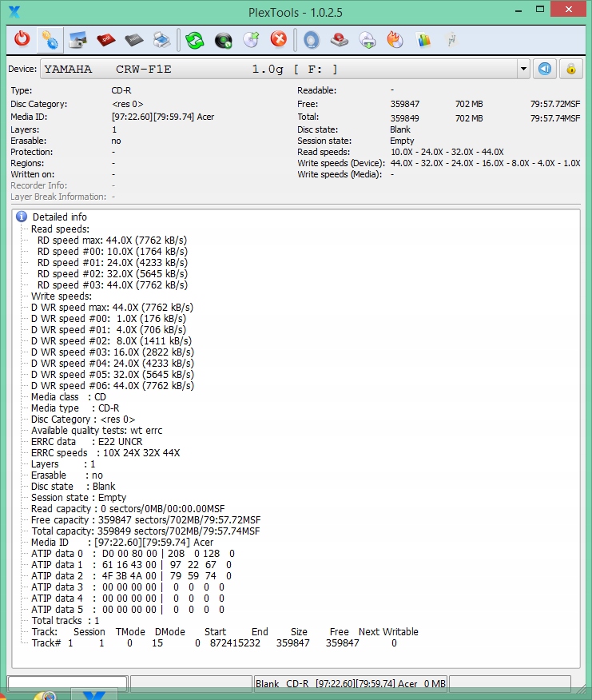
Task: Open the settings gears toolbar icon
Action: (x=50, y=40)
